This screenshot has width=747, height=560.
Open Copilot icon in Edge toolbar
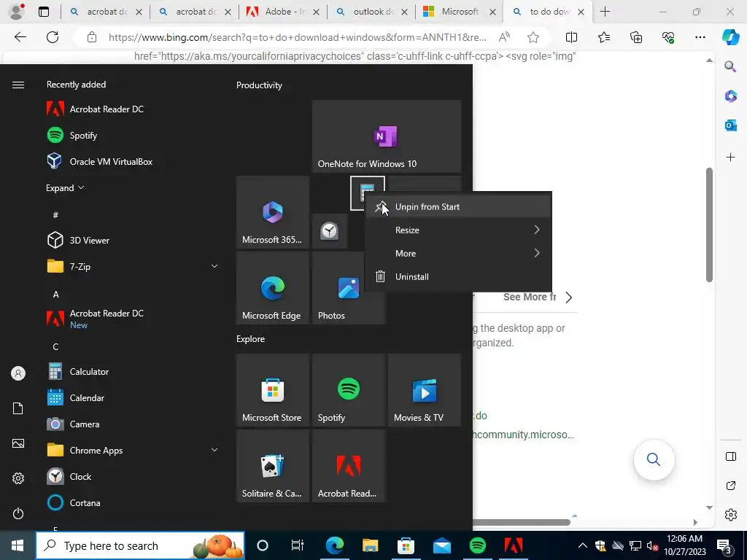[730, 36]
